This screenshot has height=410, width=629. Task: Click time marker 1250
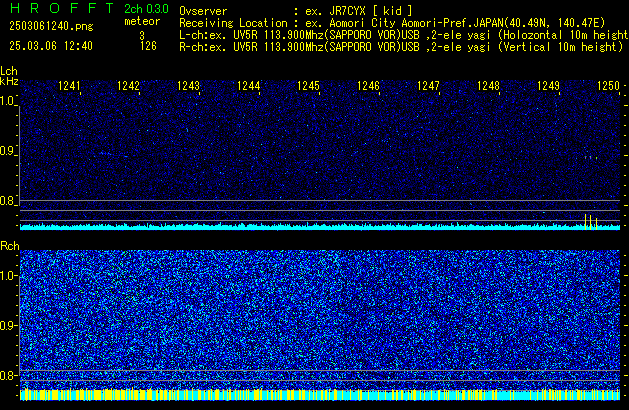tap(608, 86)
